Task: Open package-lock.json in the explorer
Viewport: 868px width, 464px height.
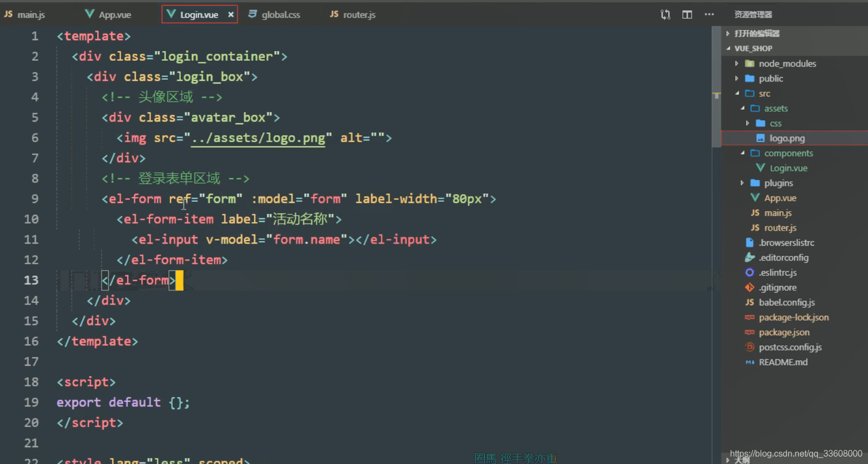Action: pyautogui.click(x=795, y=317)
